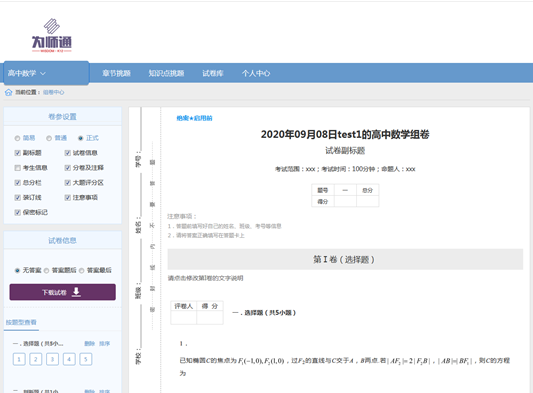
Task: Toggle the 大题评分区 checkbox
Action: [x=68, y=183]
